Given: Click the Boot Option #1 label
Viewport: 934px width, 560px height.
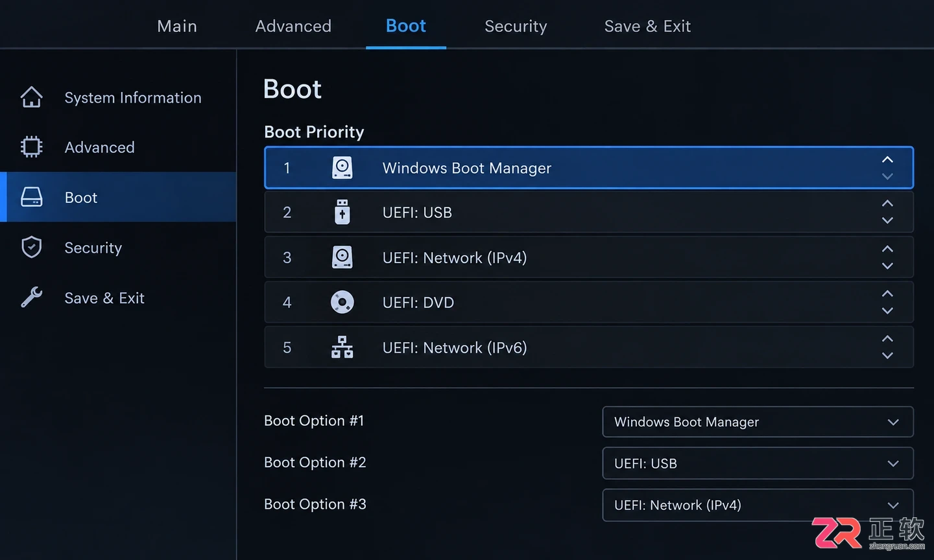Looking at the screenshot, I should point(314,421).
